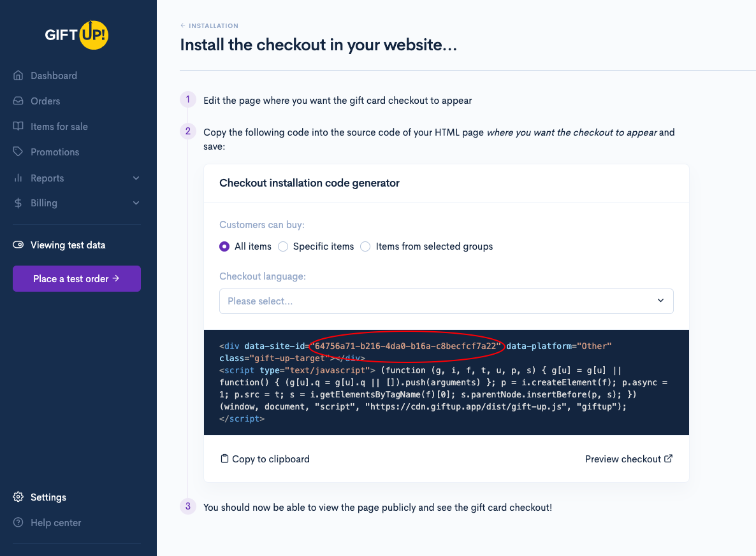Click the Items for sale book icon
This screenshot has width=756, height=556.
[18, 126]
